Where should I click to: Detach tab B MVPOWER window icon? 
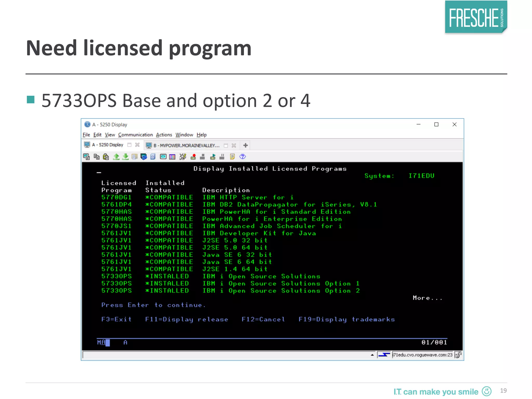(x=226, y=145)
